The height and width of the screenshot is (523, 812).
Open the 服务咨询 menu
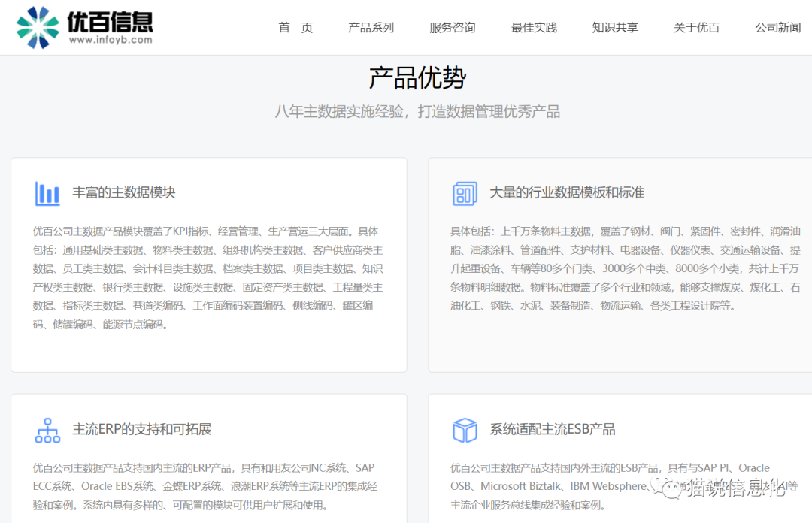[x=452, y=28]
